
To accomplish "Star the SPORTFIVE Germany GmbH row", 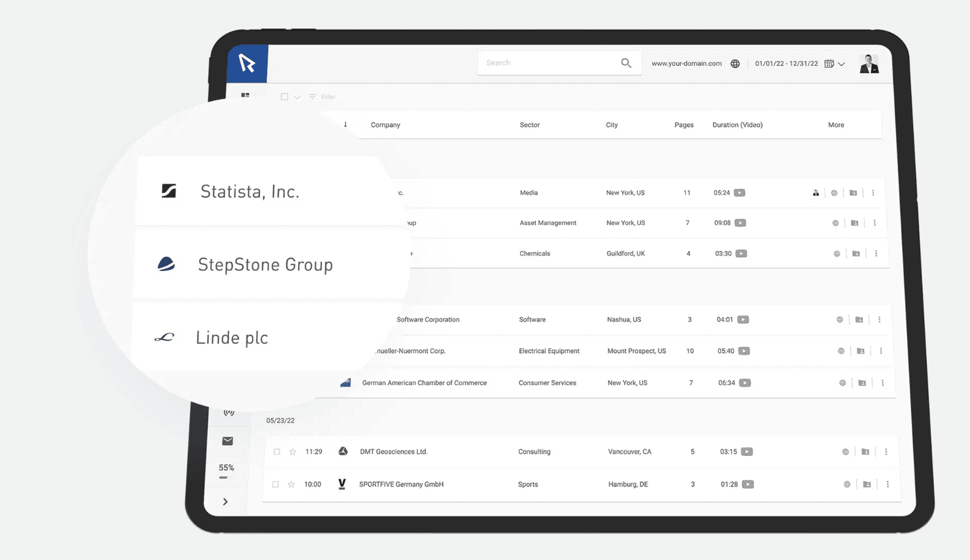I will 291,484.
